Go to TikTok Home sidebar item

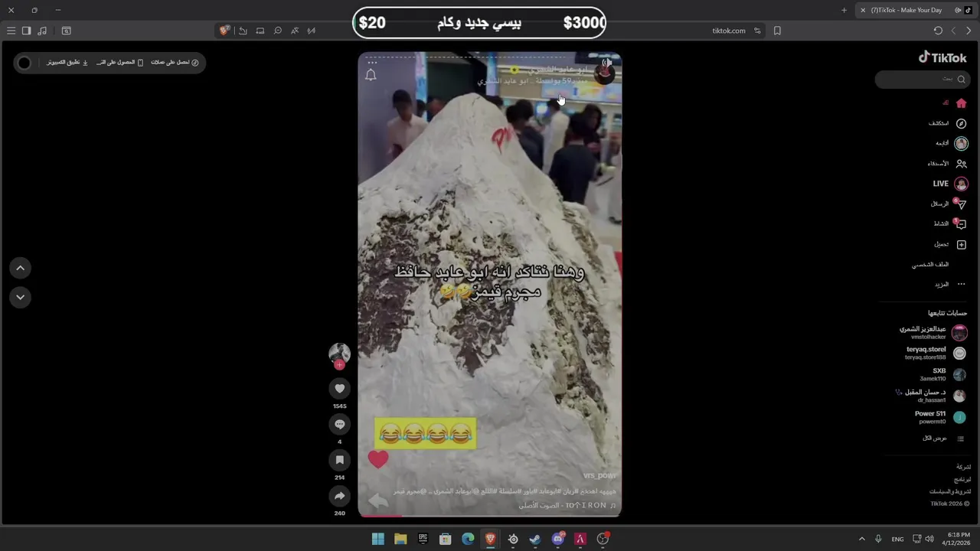(x=954, y=103)
